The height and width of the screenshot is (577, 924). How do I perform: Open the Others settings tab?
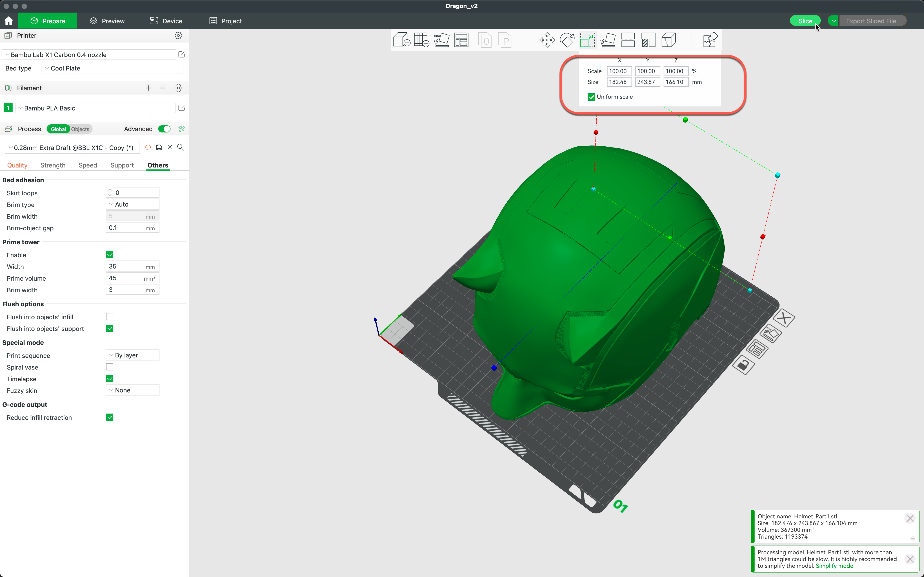pyautogui.click(x=158, y=165)
